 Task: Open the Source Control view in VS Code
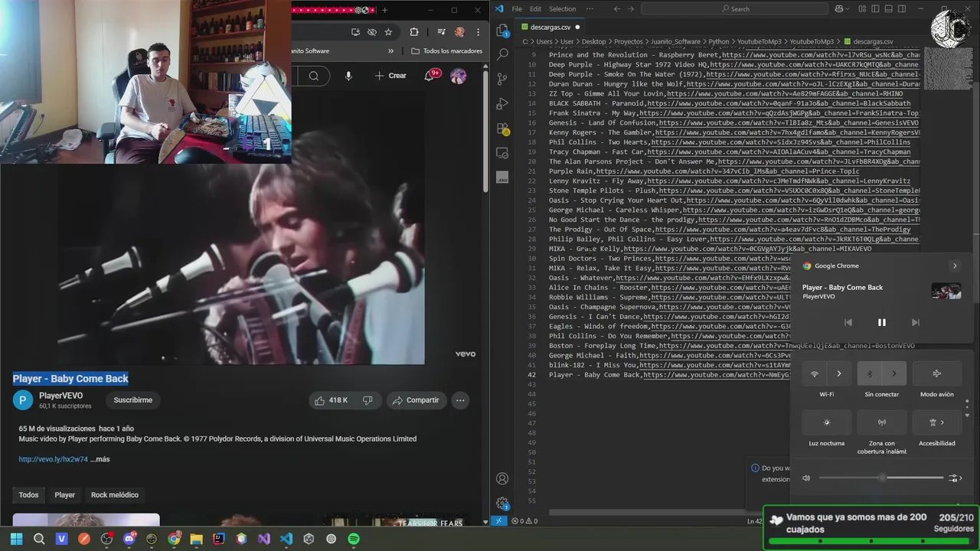(502, 79)
